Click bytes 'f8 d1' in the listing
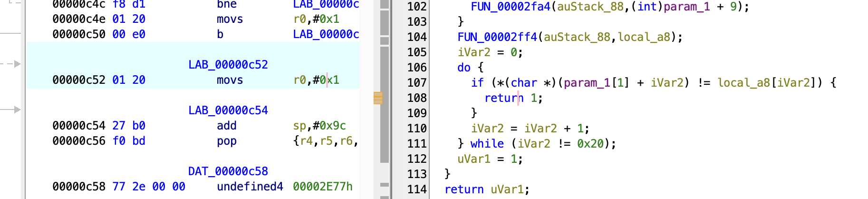The width and height of the screenshot is (868, 199). pos(129,5)
